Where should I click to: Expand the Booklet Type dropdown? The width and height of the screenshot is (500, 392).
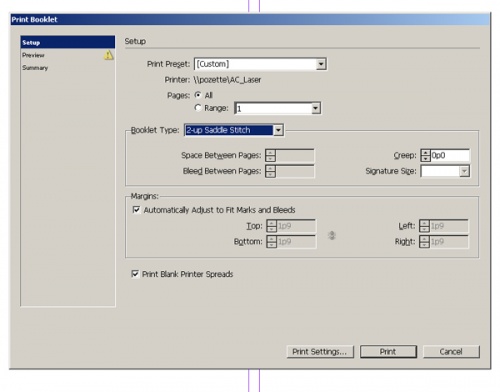[278, 130]
